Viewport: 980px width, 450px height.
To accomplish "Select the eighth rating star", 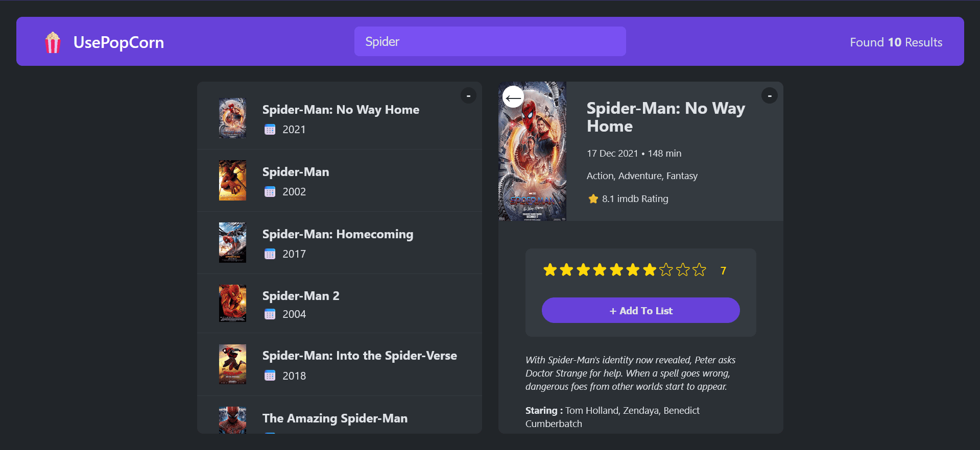I will pyautogui.click(x=666, y=270).
